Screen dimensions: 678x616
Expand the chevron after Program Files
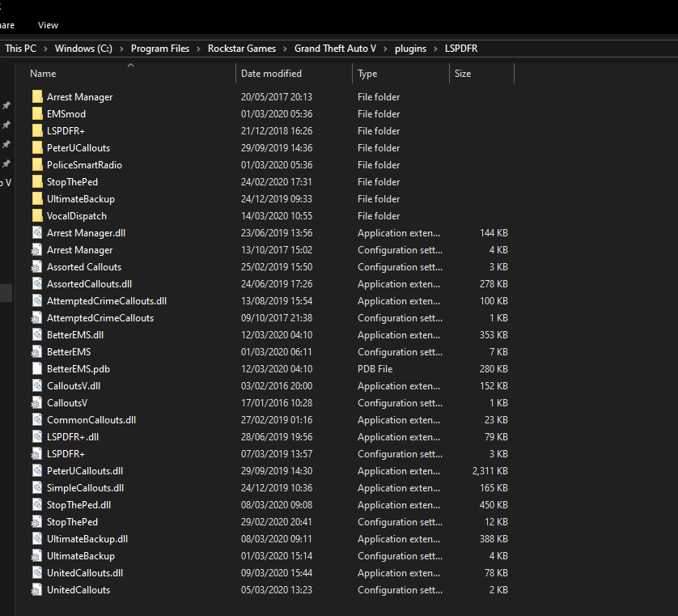pyautogui.click(x=198, y=49)
